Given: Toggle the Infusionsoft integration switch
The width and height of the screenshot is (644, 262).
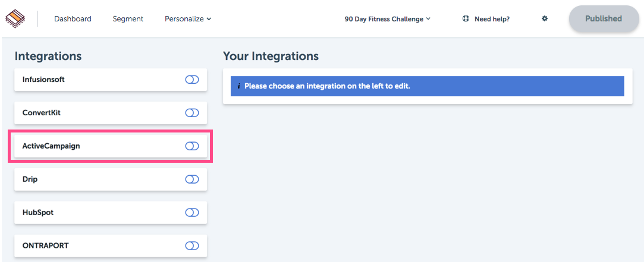Looking at the screenshot, I should 192,80.
